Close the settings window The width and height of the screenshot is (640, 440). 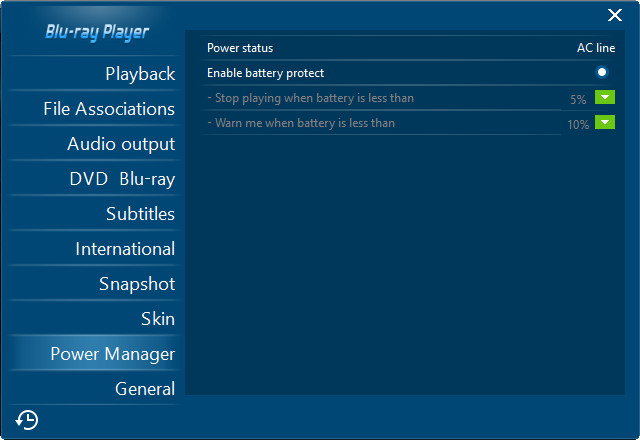click(615, 15)
